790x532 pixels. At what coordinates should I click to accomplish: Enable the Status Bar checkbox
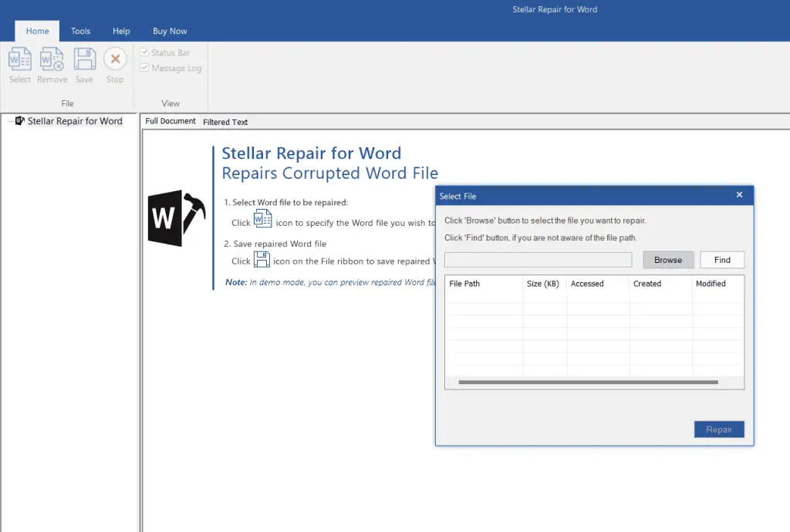point(143,52)
